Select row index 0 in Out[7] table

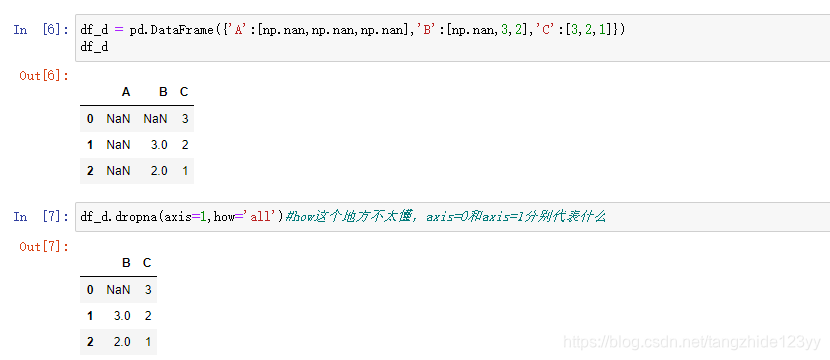click(90, 290)
